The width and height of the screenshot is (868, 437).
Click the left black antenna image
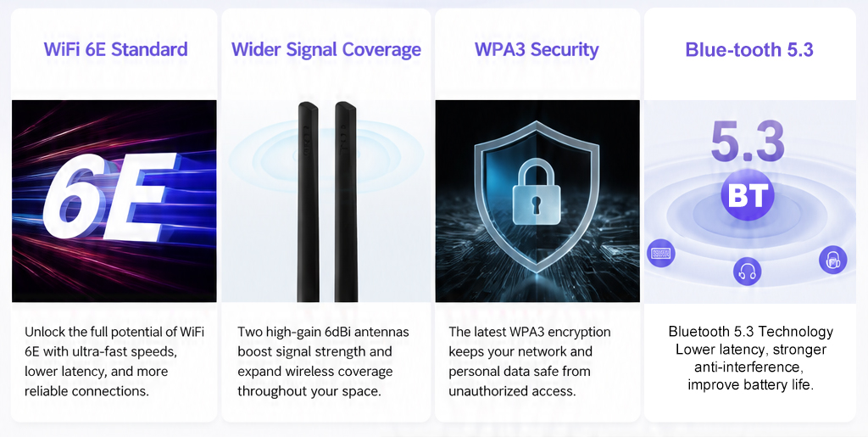pyautogui.click(x=309, y=202)
